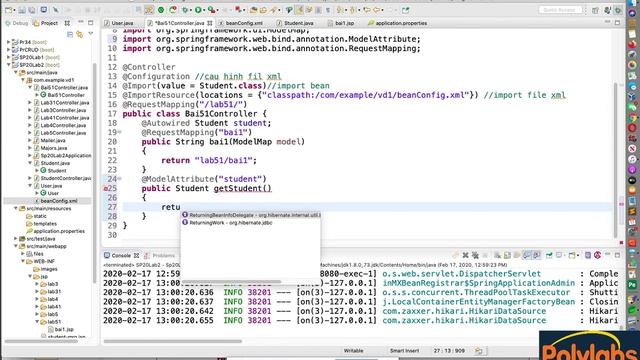This screenshot has height=360, width=640.
Task: Open the Debug view tab
Action: point(17,23)
